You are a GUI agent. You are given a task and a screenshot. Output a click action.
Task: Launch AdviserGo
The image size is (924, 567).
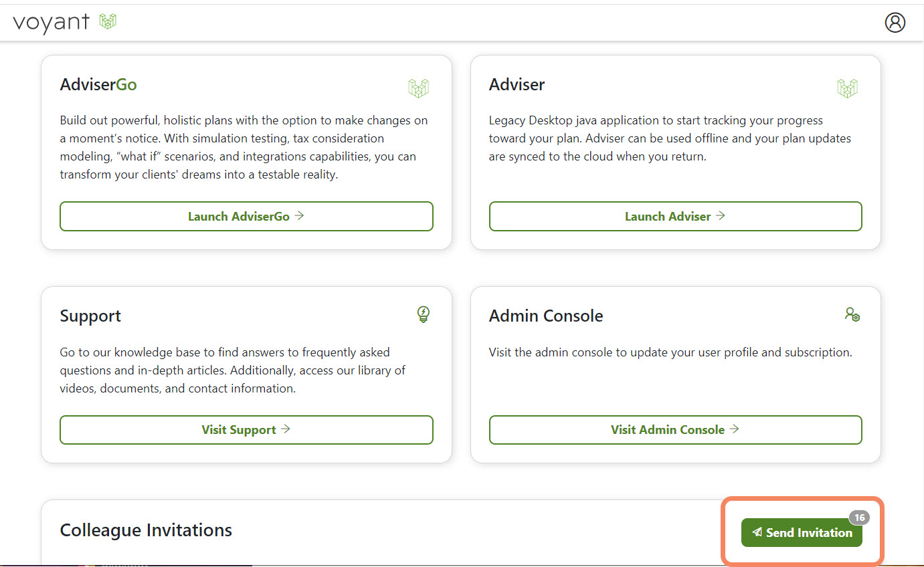point(246,217)
